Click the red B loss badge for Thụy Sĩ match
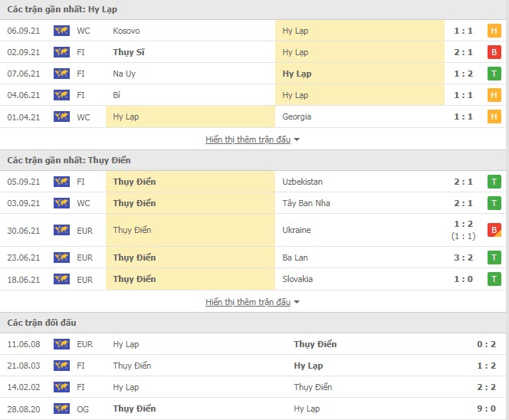 point(494,52)
